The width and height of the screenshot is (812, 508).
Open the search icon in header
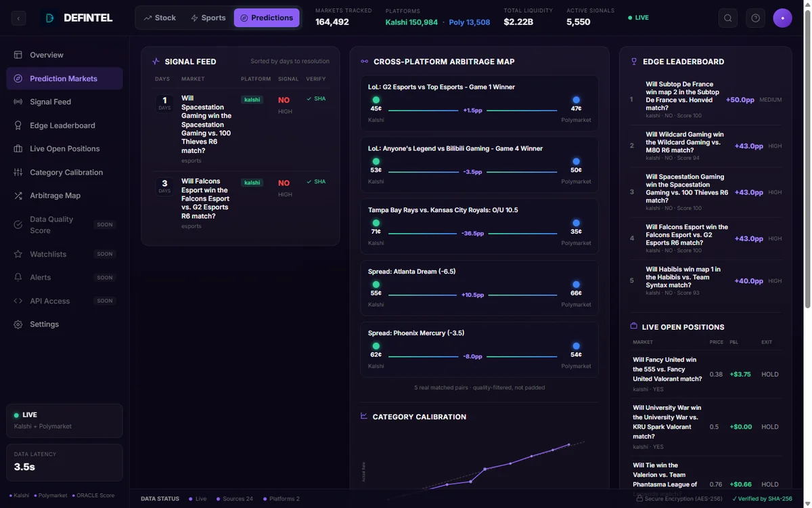pyautogui.click(x=728, y=18)
